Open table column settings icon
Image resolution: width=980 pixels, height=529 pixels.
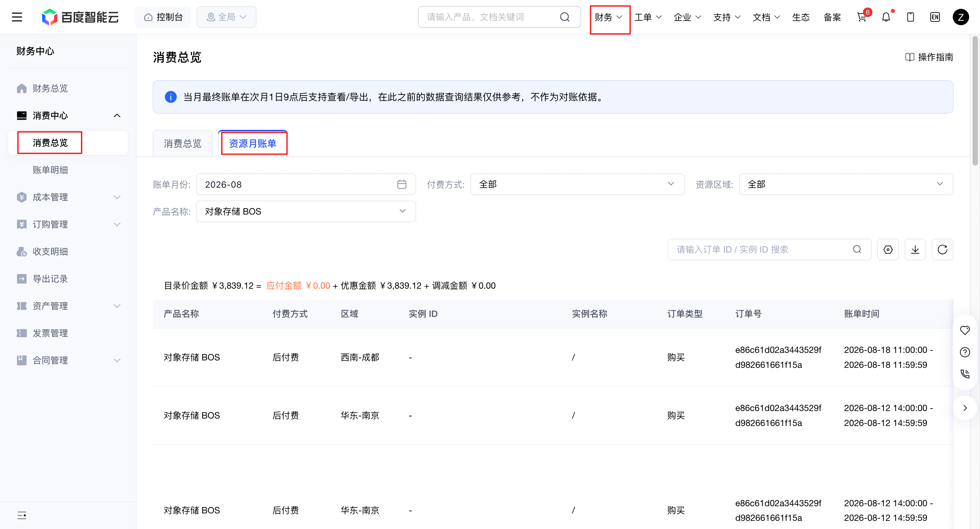tap(888, 249)
